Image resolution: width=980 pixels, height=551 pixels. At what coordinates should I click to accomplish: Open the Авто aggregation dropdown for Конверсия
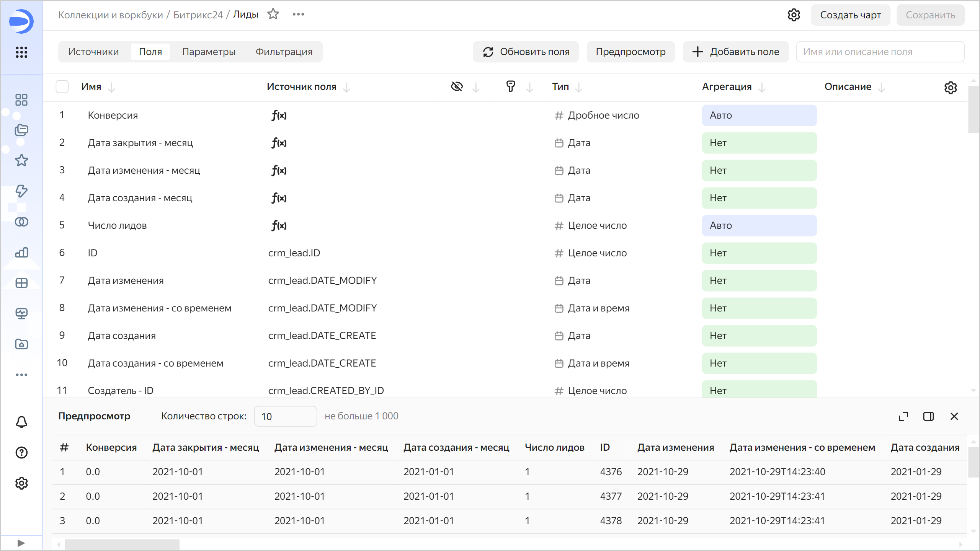pyautogui.click(x=759, y=115)
